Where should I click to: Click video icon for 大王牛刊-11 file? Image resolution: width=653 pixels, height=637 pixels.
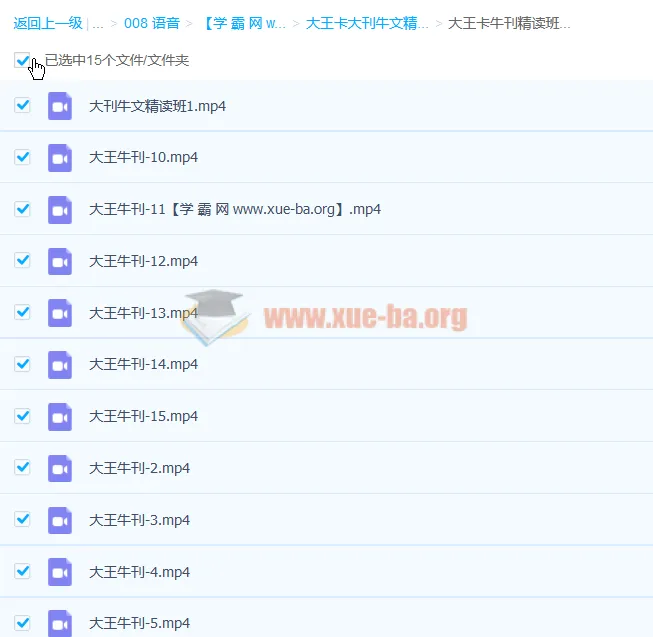pyautogui.click(x=60, y=209)
